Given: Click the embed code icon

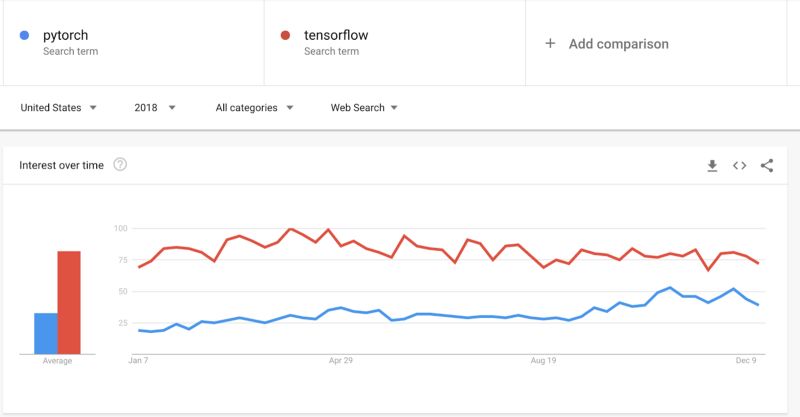Looking at the screenshot, I should click(740, 166).
